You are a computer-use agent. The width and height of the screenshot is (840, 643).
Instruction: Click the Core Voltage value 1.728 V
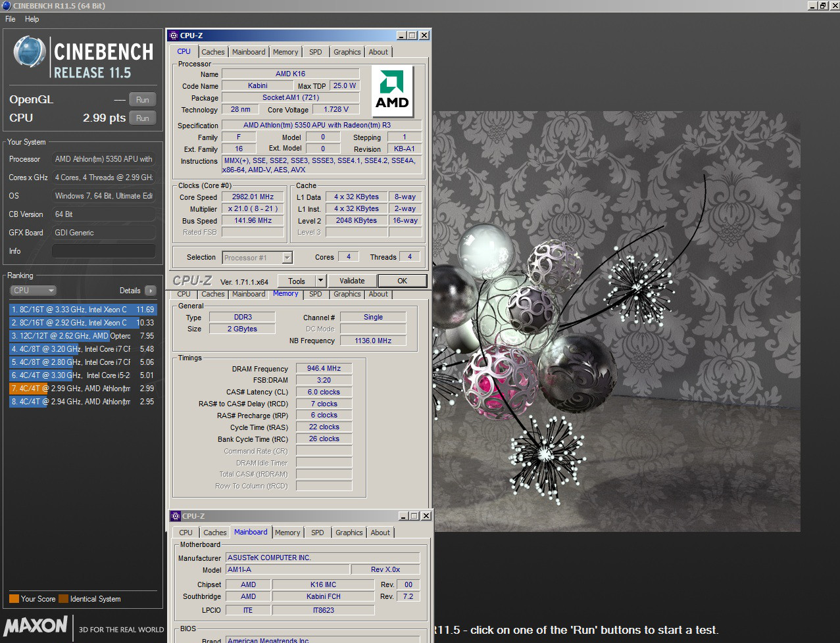[x=336, y=109]
